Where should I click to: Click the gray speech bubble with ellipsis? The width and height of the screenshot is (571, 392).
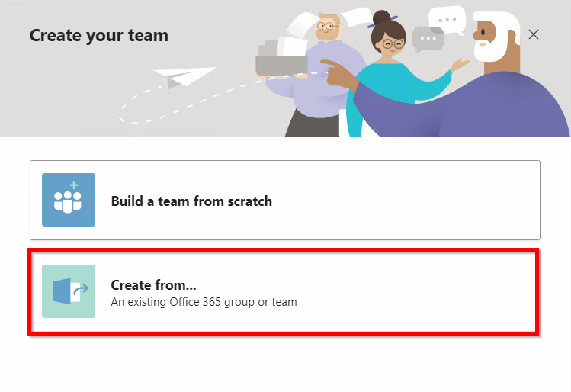[x=428, y=38]
